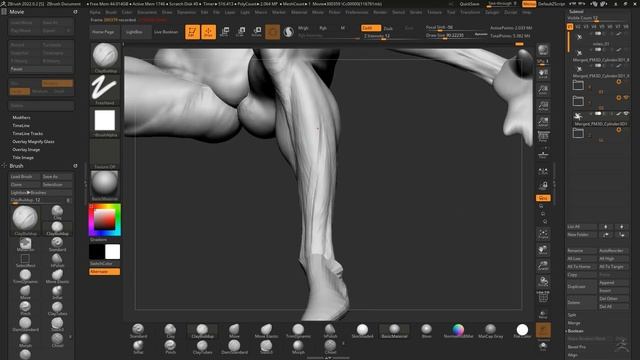Expand the Modifiers section in Movie palette
This screenshot has width=640, height=360.
(x=21, y=118)
